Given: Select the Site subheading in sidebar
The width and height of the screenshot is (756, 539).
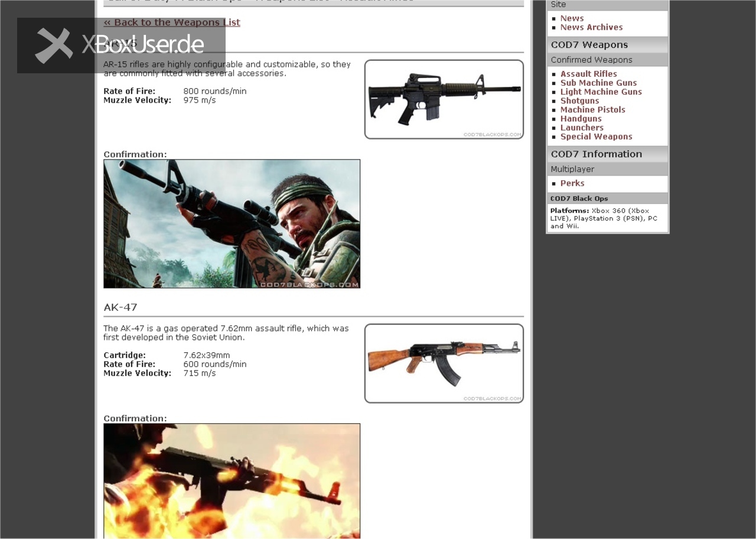Looking at the screenshot, I should pyautogui.click(x=558, y=5).
